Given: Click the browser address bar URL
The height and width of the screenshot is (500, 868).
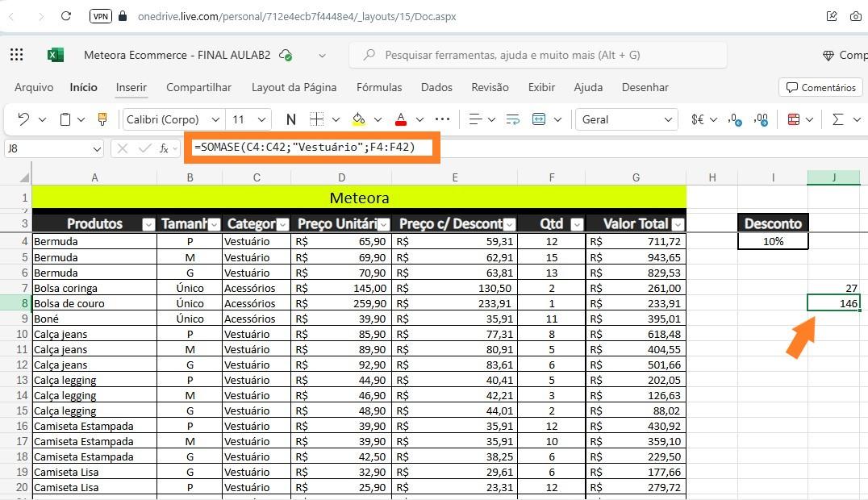Looking at the screenshot, I should click(x=297, y=17).
